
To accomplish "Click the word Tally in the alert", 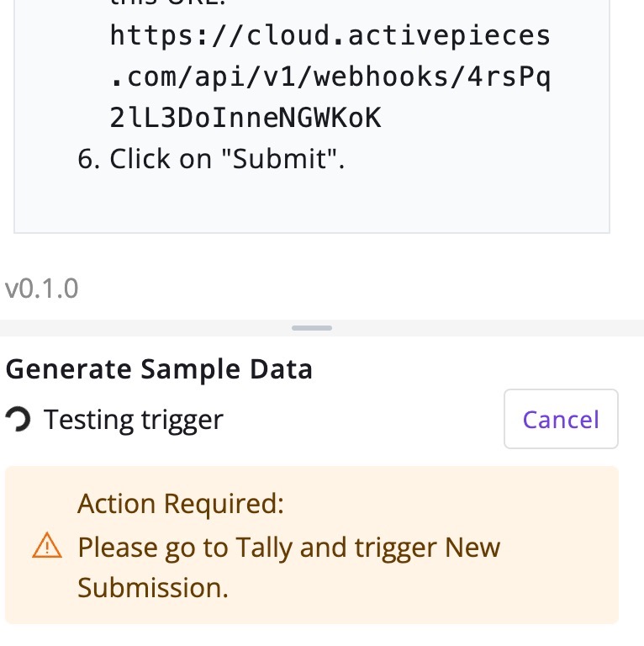I will click(257, 548).
